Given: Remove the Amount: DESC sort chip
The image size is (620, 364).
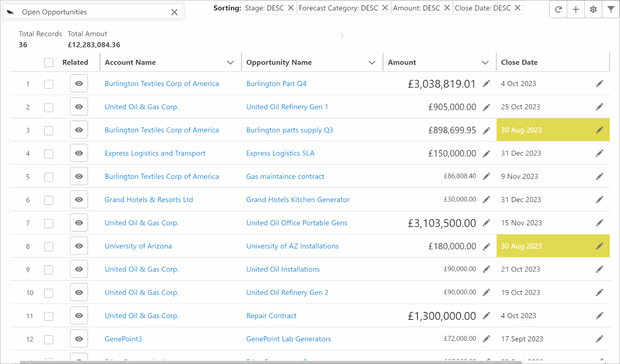Looking at the screenshot, I should 447,8.
